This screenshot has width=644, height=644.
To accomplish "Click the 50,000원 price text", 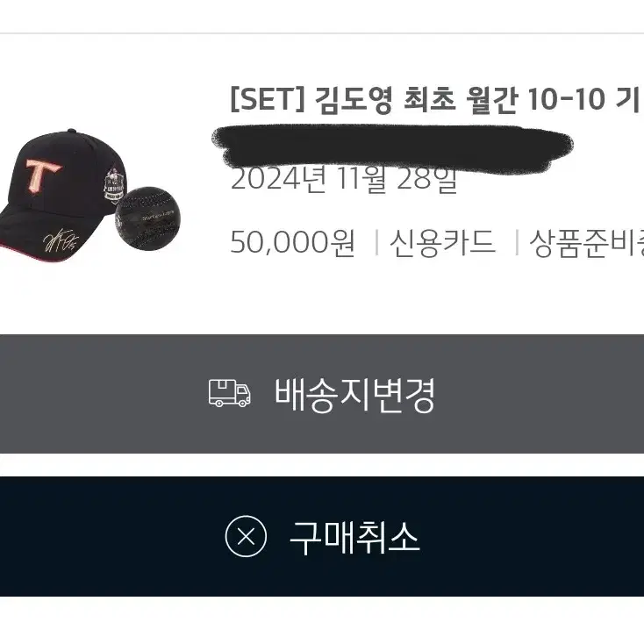I will 292,242.
